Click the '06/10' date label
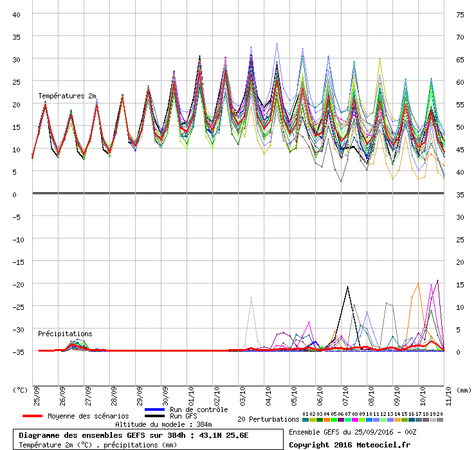Screen dimensions: 476x450 pyautogui.click(x=320, y=396)
